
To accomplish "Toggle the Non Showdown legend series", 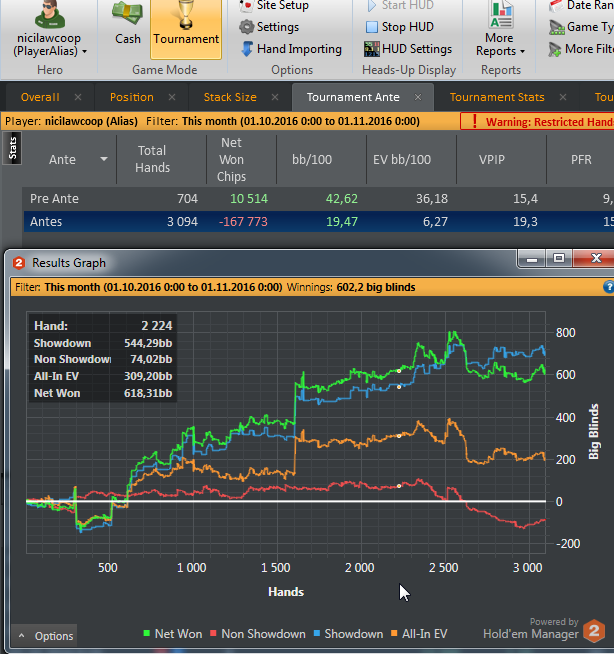I will pyautogui.click(x=257, y=634).
